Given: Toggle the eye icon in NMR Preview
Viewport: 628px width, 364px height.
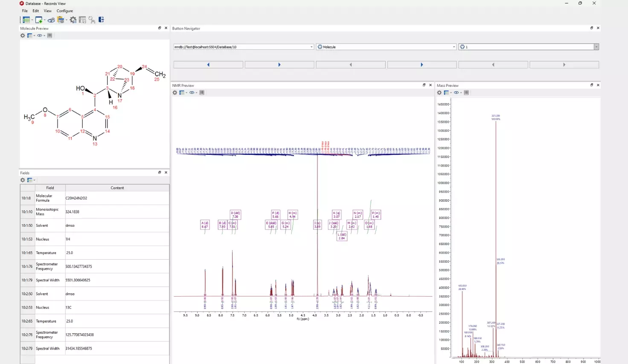Looking at the screenshot, I should pyautogui.click(x=192, y=92).
